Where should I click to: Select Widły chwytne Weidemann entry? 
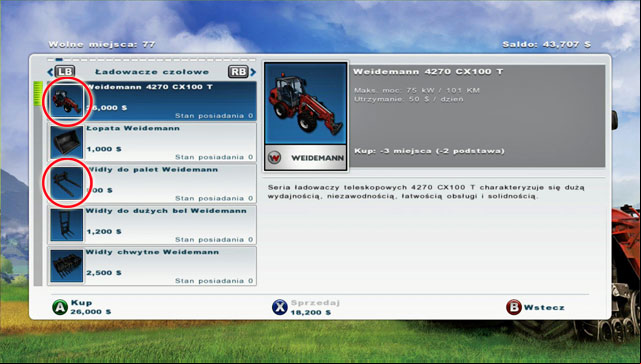coord(152,266)
